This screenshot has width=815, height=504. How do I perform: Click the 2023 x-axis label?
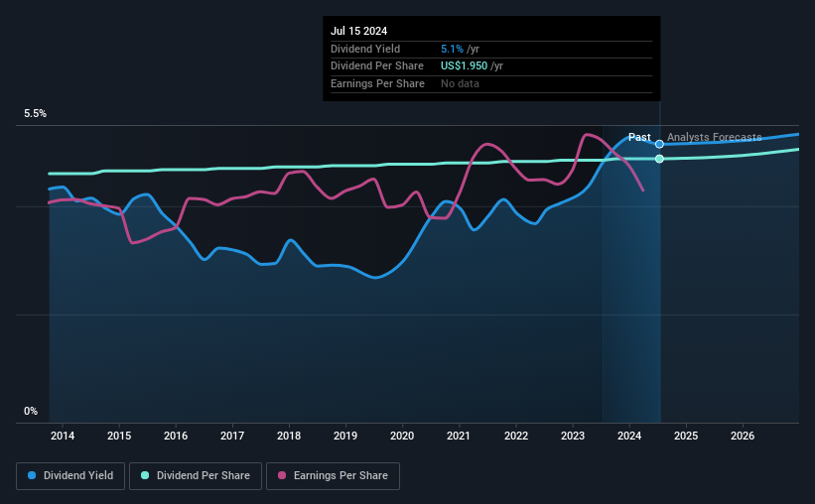573,436
